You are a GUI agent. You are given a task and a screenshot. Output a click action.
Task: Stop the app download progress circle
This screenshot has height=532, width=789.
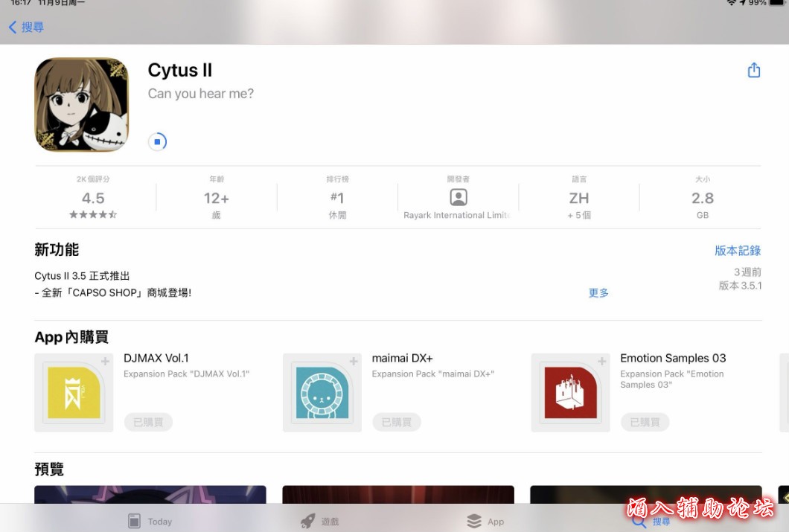click(157, 141)
